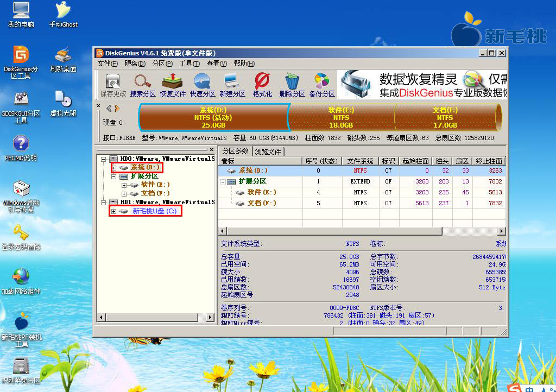Go to previous disk with left arrow
Screen dimensions: 556x392
(109, 109)
